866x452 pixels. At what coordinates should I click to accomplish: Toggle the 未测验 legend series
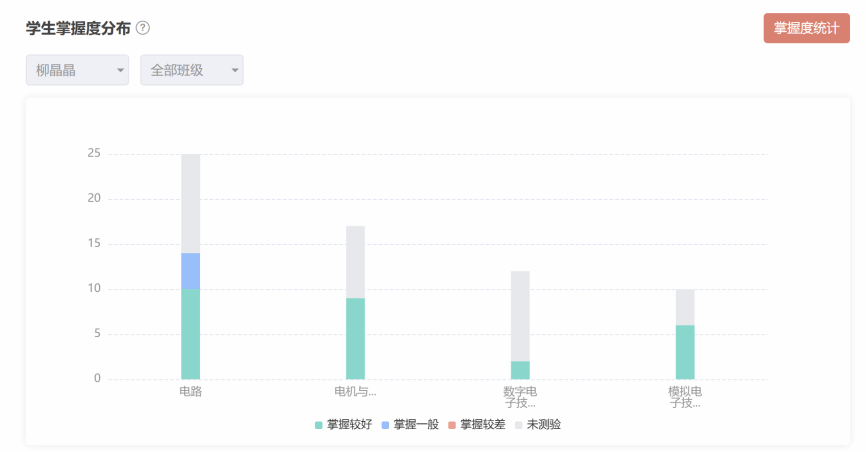coord(538,424)
